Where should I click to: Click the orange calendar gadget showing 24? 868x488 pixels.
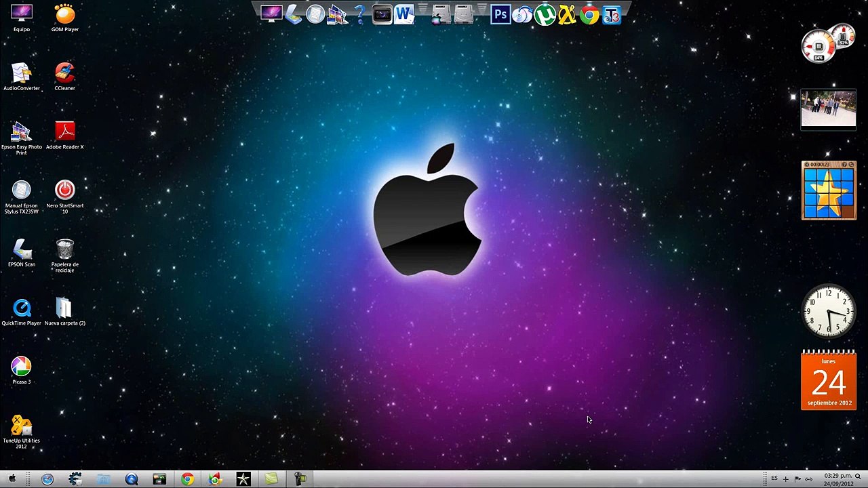pos(829,380)
